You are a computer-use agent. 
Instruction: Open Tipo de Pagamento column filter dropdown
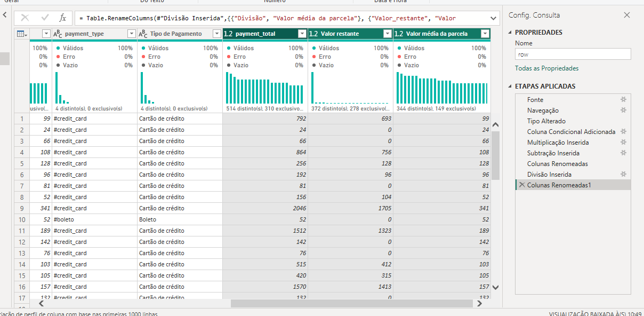(217, 34)
